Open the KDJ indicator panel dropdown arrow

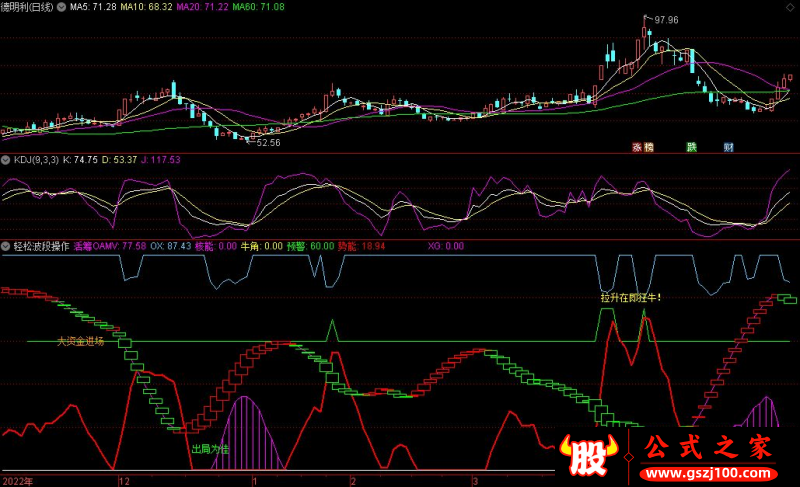pos(6,160)
